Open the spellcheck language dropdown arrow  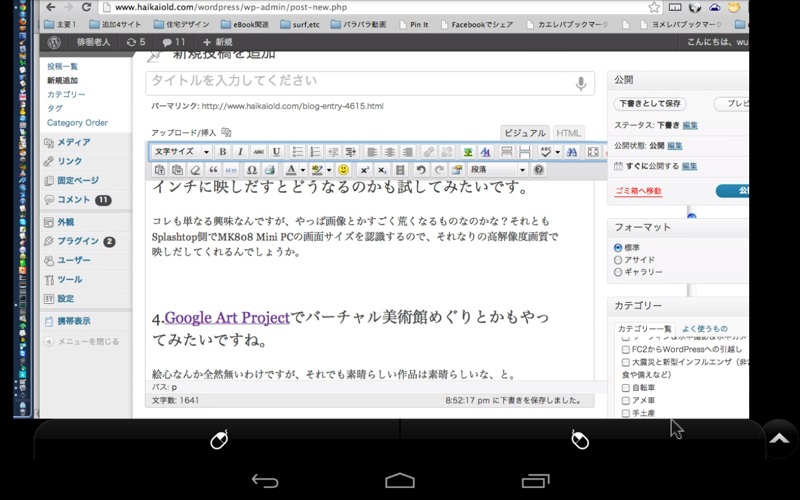tap(558, 152)
